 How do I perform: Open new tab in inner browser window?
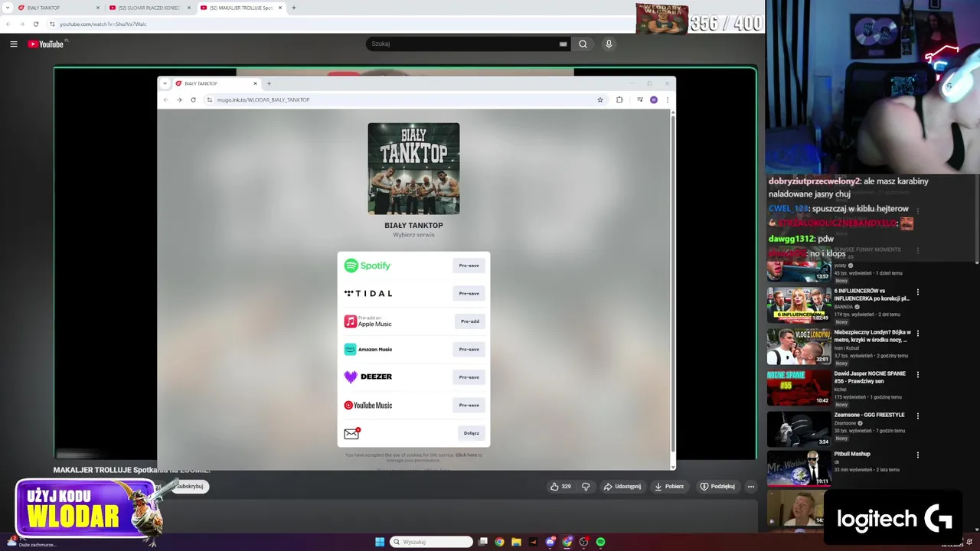(269, 83)
